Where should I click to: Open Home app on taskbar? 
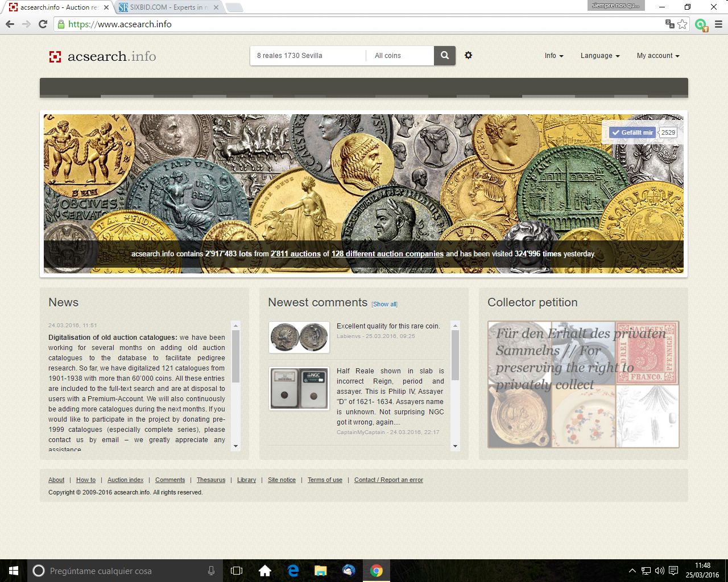[x=265, y=571]
